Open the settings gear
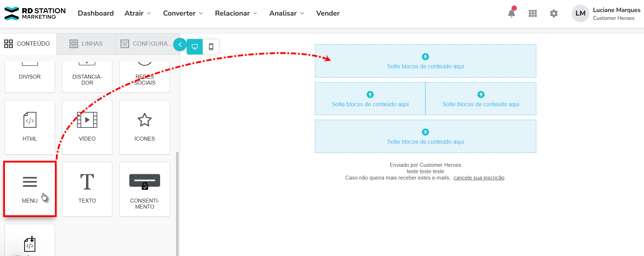This screenshot has height=256, width=644. [x=554, y=13]
